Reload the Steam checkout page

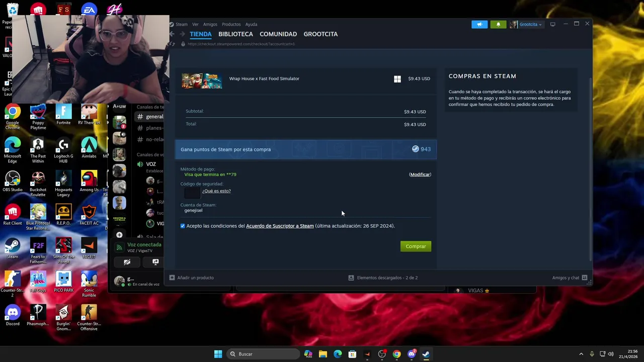coord(172,44)
